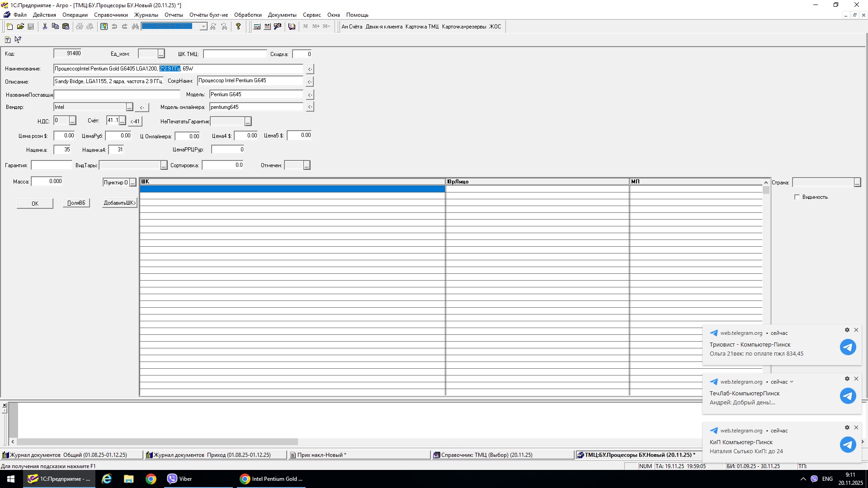868x488 pixels.
Task: Click the Open folder toolbar icon
Action: (x=20, y=27)
